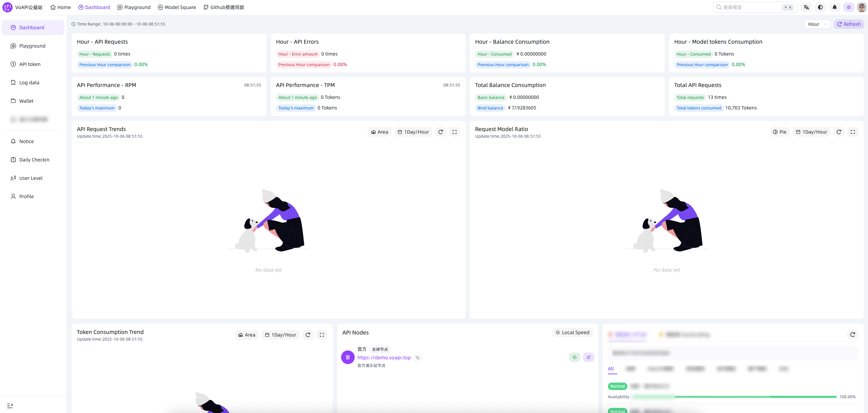868x413 pixels.
Task: Select Log data in sidebar
Action: (x=29, y=83)
